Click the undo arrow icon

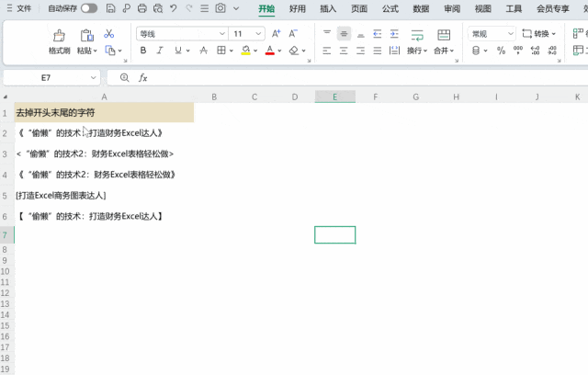(174, 8)
